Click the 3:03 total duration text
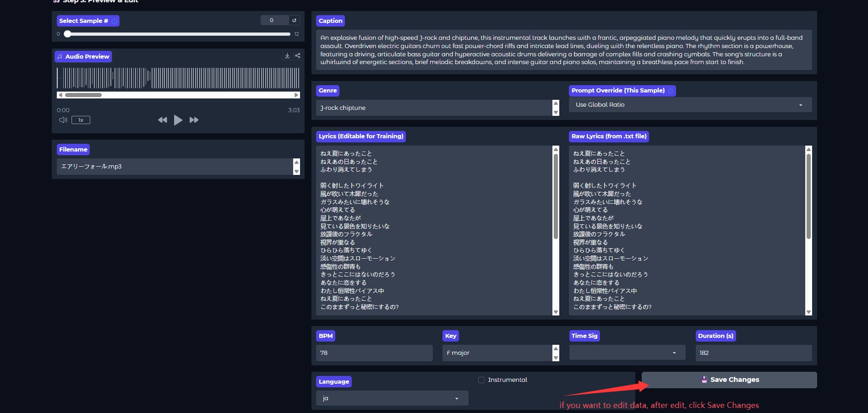The width and height of the screenshot is (868, 413). [x=294, y=110]
